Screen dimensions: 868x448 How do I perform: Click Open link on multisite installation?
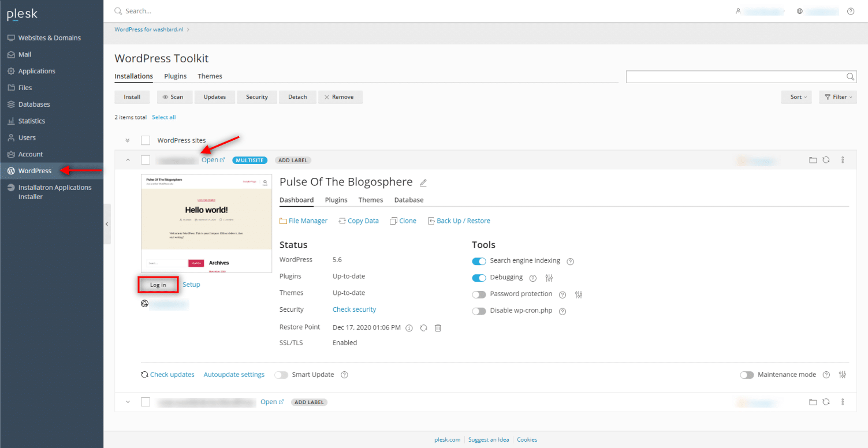(x=213, y=160)
